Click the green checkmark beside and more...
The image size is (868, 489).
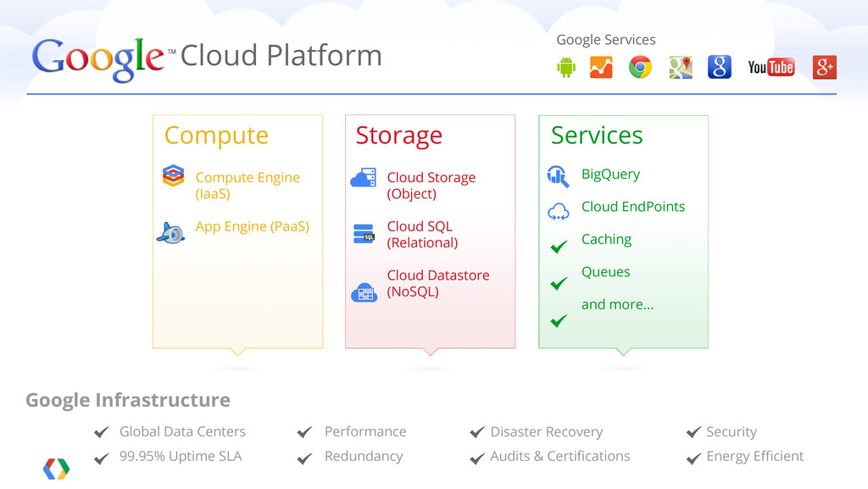(x=559, y=320)
